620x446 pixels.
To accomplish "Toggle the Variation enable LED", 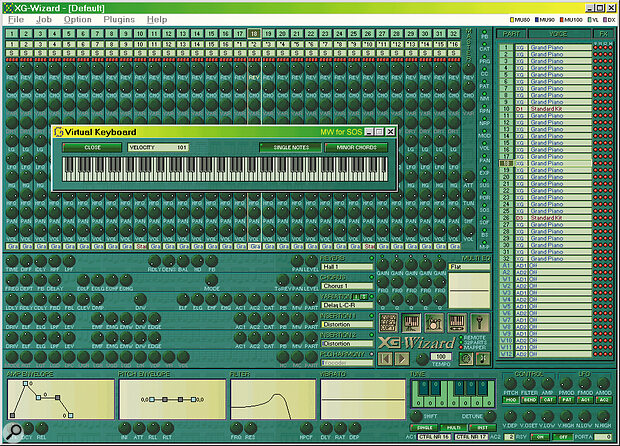I will [371, 297].
